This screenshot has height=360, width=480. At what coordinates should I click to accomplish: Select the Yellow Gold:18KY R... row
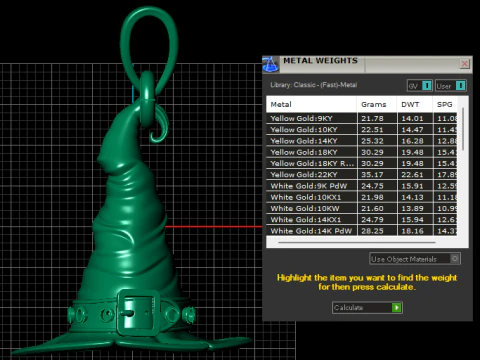tap(362, 163)
